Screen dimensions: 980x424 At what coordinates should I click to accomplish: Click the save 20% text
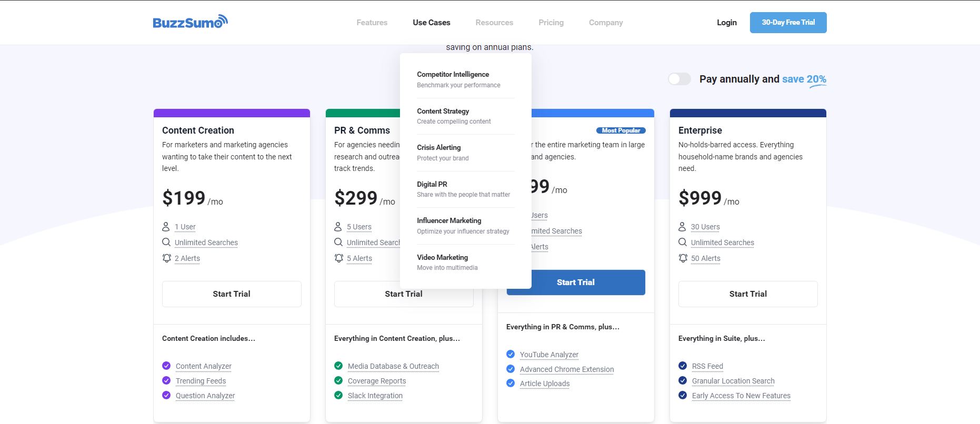[804, 79]
